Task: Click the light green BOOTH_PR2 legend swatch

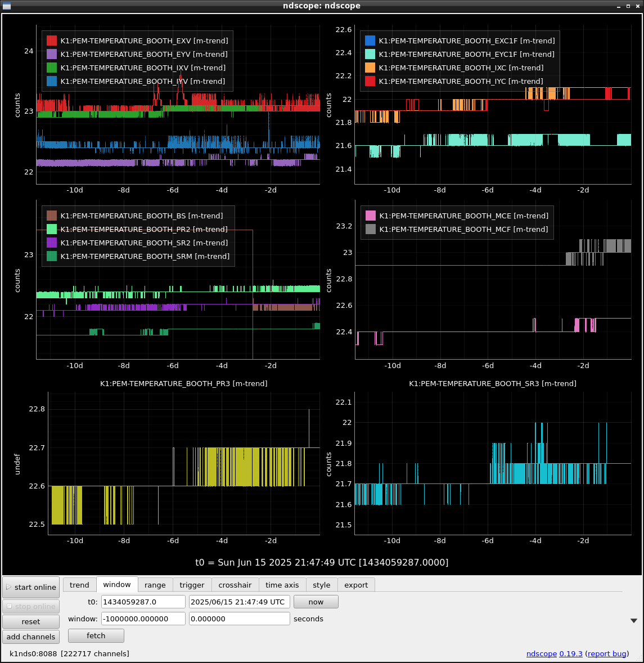Action: [x=52, y=229]
